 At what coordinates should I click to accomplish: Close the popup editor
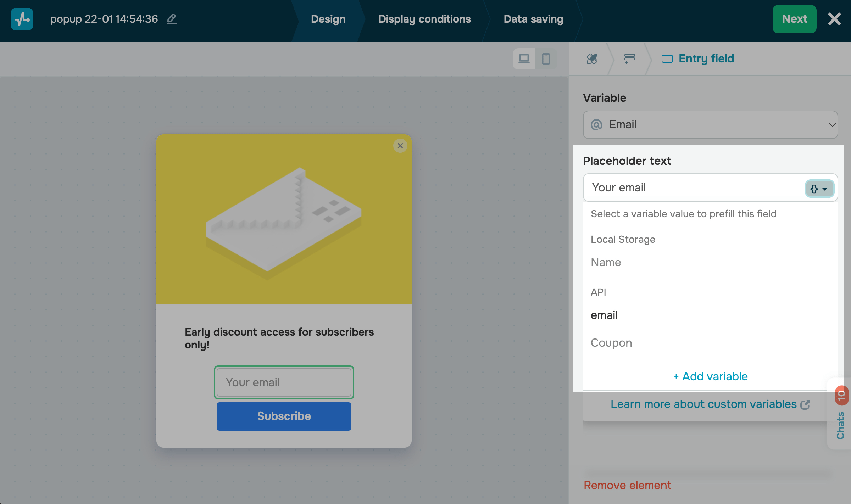coord(834,19)
